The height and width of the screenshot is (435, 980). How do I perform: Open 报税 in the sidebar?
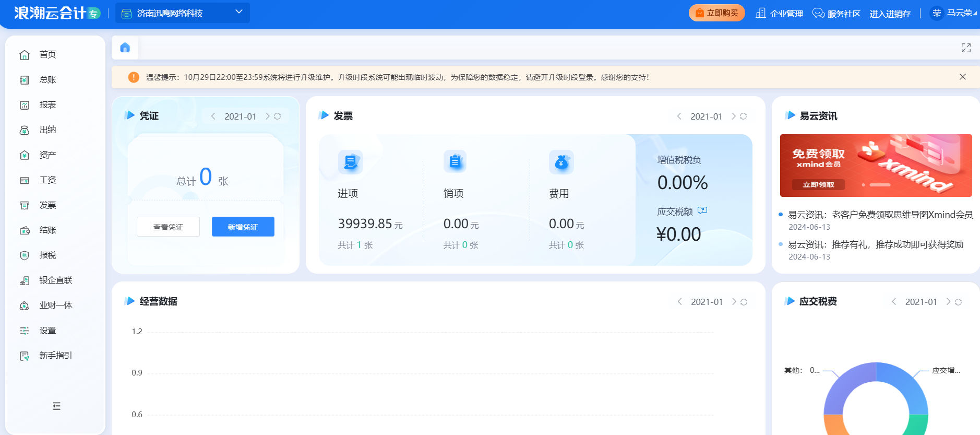coord(47,255)
